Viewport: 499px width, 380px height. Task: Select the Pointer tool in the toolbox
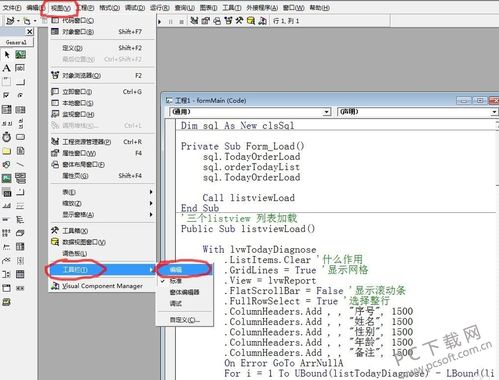tap(7, 55)
